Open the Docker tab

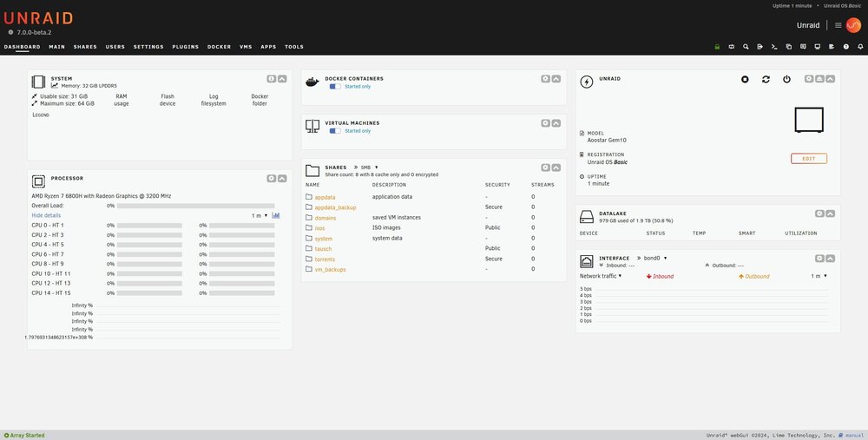[220, 47]
